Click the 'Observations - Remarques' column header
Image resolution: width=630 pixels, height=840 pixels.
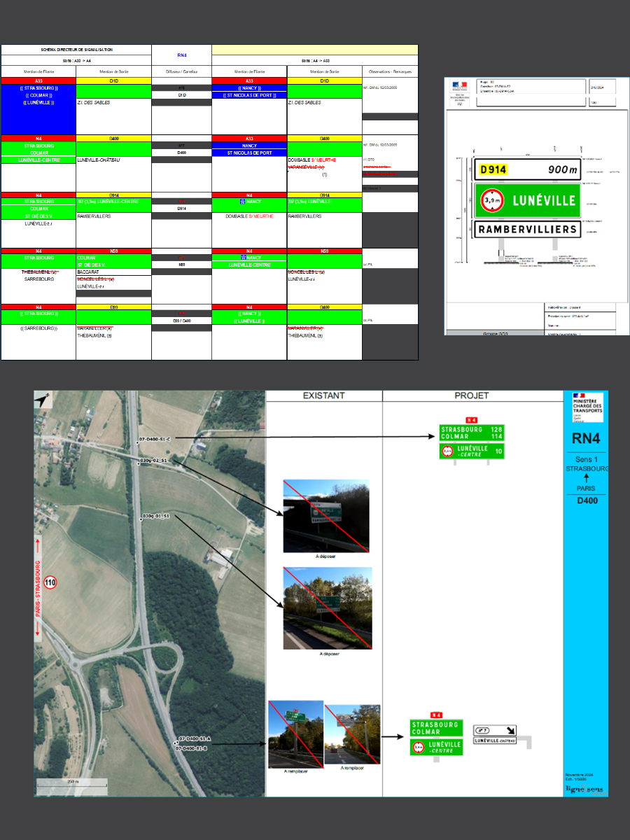pos(390,71)
